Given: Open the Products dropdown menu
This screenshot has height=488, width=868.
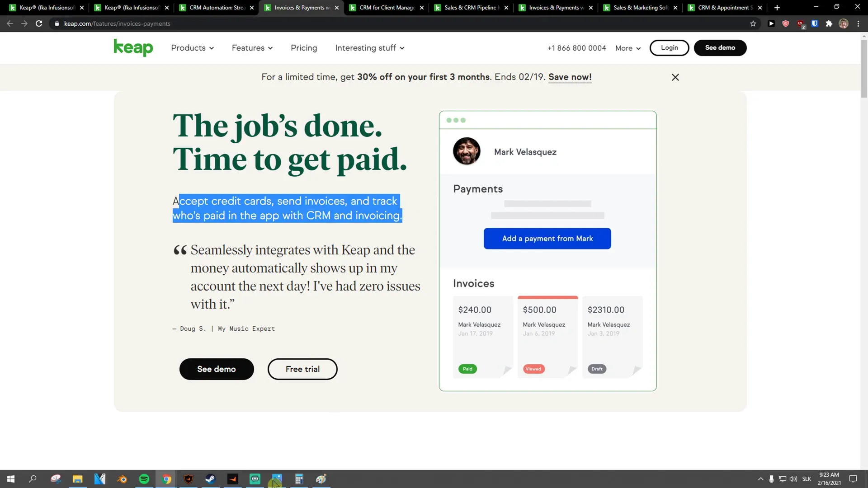Looking at the screenshot, I should coord(191,47).
